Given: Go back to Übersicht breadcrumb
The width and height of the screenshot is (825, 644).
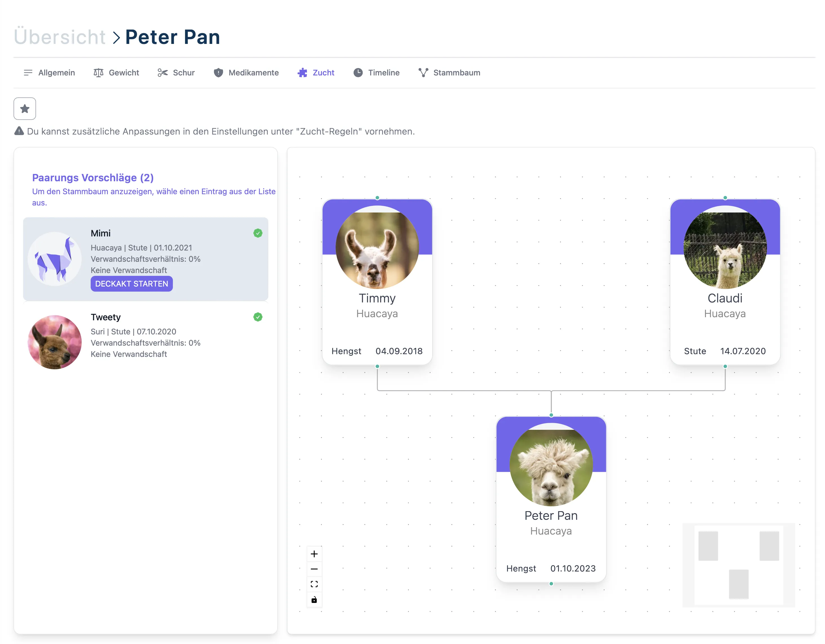Looking at the screenshot, I should (x=60, y=37).
